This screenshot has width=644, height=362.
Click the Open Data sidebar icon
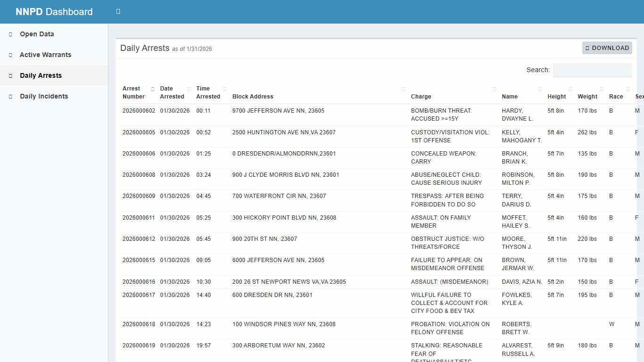click(x=9, y=34)
